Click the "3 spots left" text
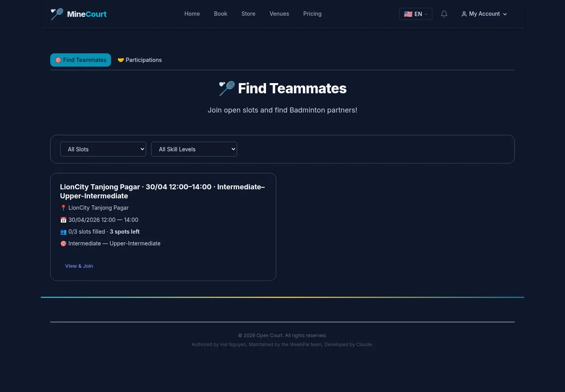 (125, 232)
